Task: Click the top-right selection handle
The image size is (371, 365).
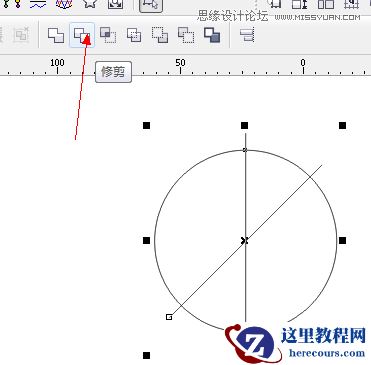Action: pyautogui.click(x=342, y=125)
